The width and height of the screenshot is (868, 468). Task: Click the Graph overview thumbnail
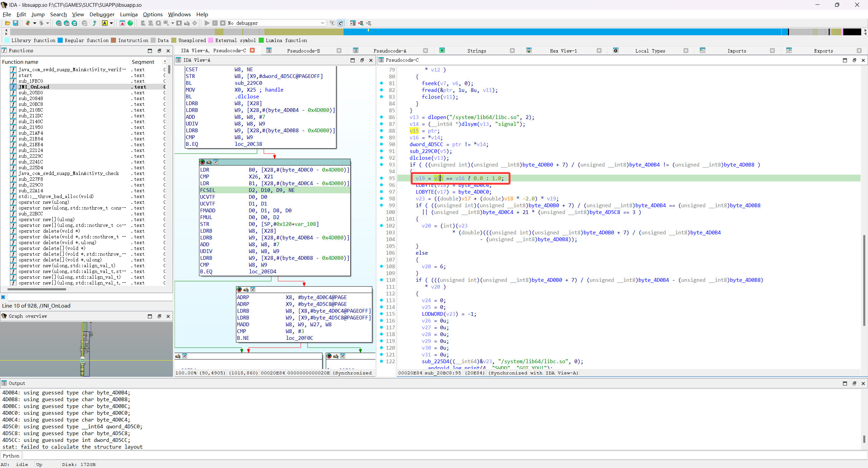tap(86, 349)
